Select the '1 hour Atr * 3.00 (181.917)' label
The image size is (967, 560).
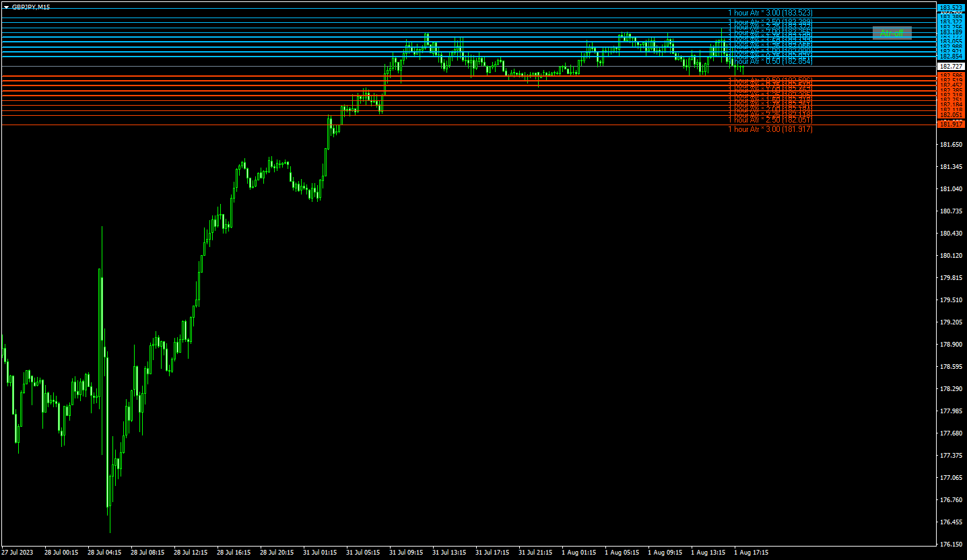pos(770,129)
